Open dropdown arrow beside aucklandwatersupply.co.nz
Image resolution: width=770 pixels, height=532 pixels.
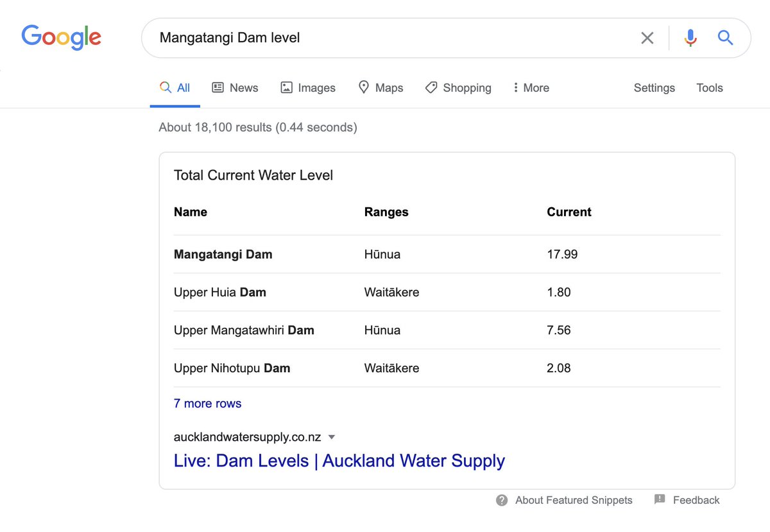[332, 438]
